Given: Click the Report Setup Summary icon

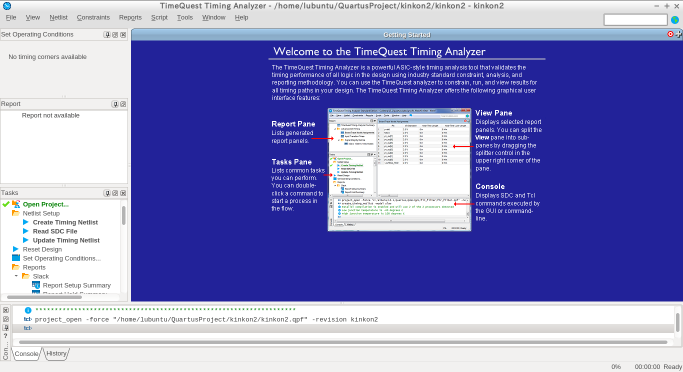Looking at the screenshot, I should tap(36, 285).
